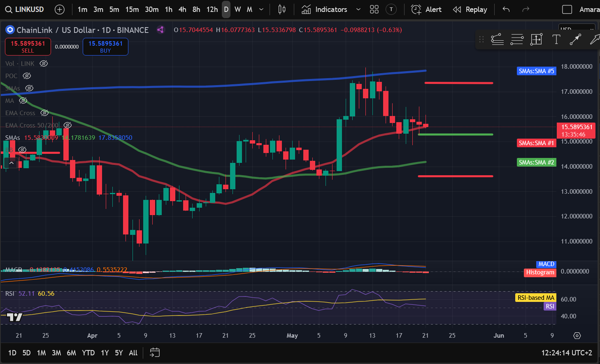Click the purple share icon beside BINANCE
The height and width of the screenshot is (364, 600).
click(x=160, y=30)
